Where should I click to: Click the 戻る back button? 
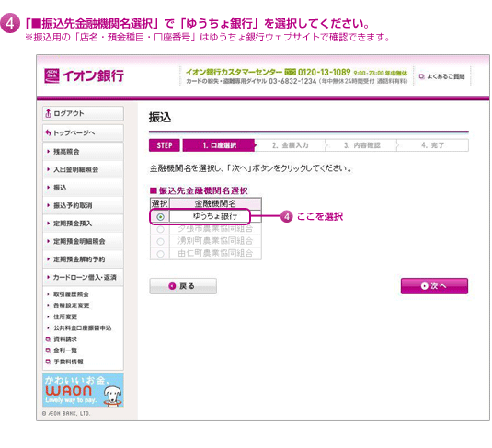coord(183,286)
